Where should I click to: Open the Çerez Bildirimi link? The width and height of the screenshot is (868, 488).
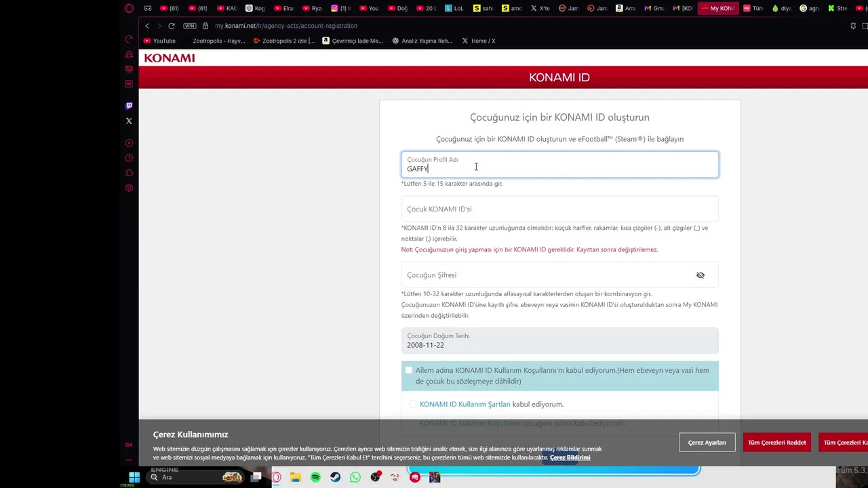click(x=570, y=457)
